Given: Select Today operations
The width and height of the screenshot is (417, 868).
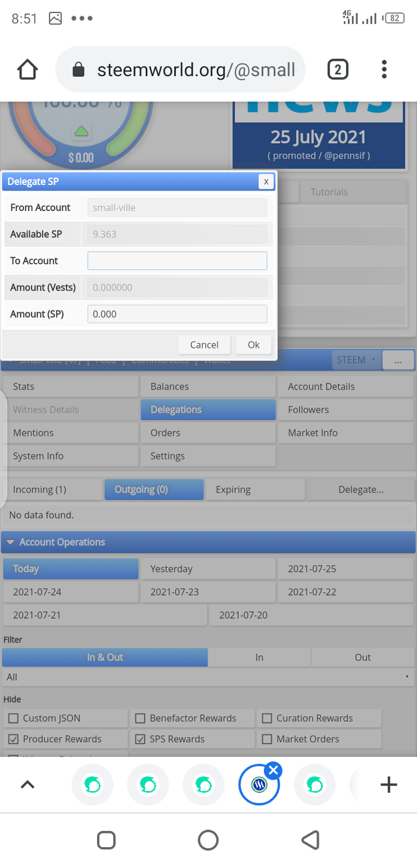Looking at the screenshot, I should (x=70, y=568).
